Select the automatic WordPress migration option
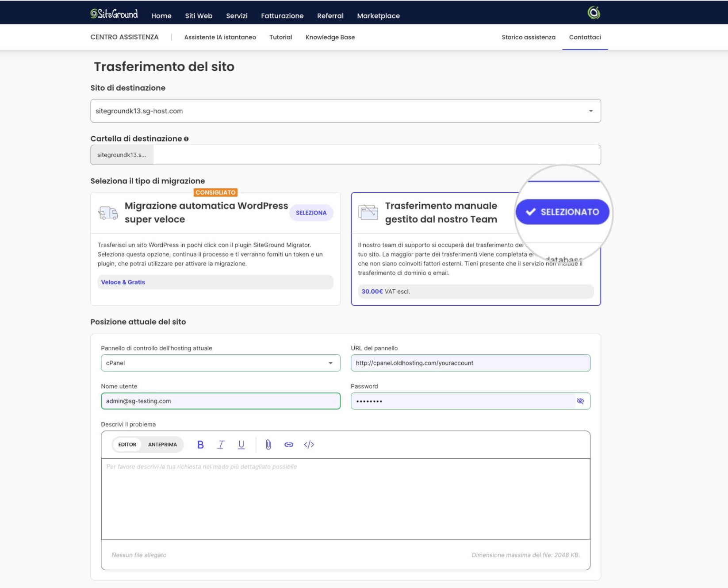 click(311, 213)
